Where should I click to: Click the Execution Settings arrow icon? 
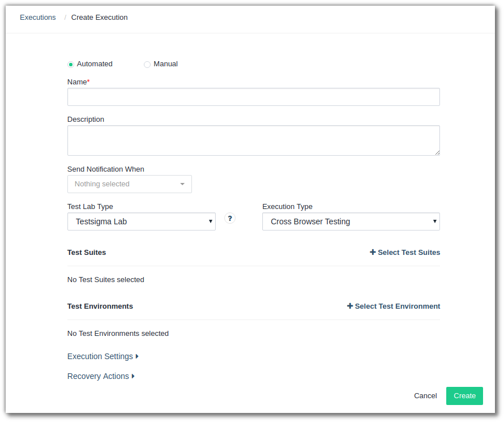137,356
